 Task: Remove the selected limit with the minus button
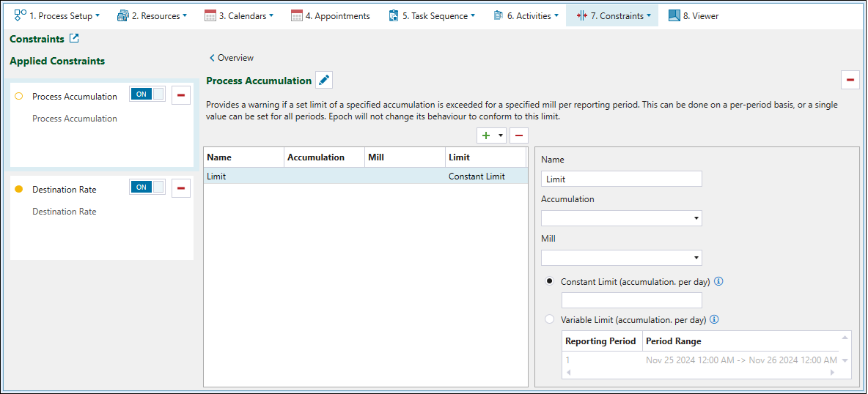click(x=519, y=135)
